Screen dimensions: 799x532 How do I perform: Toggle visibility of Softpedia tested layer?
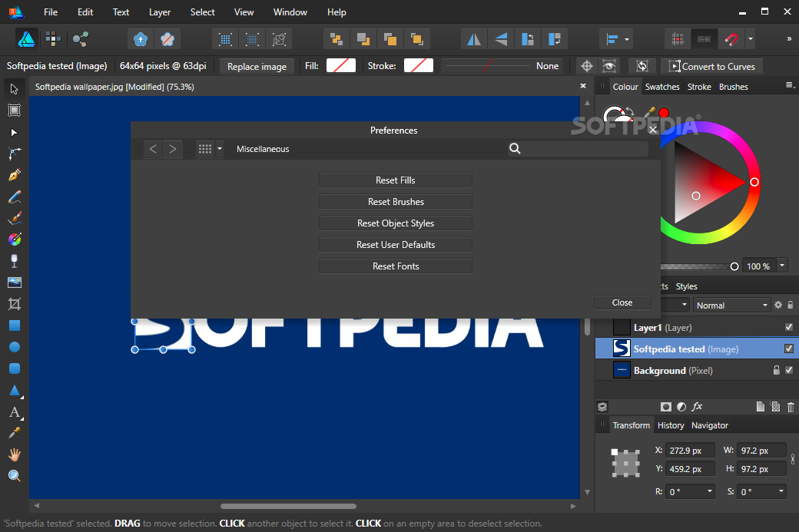click(x=789, y=349)
